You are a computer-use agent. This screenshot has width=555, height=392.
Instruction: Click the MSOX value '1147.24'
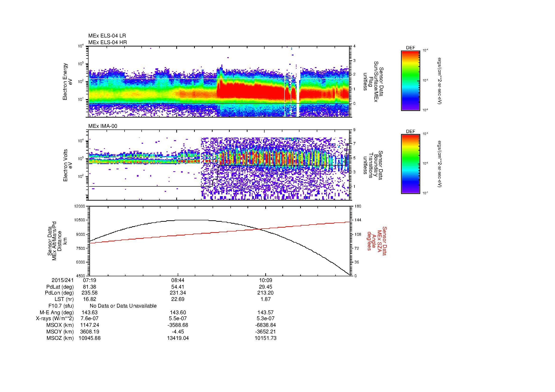point(90,325)
